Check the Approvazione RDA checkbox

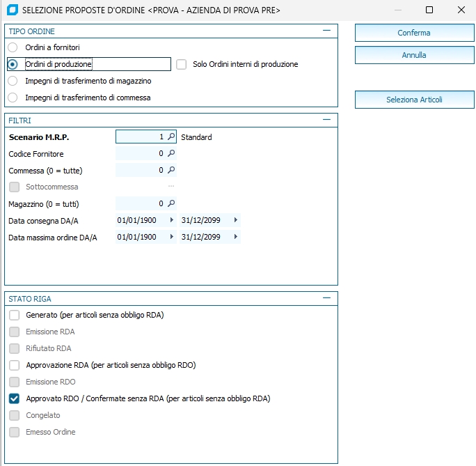[15, 365]
